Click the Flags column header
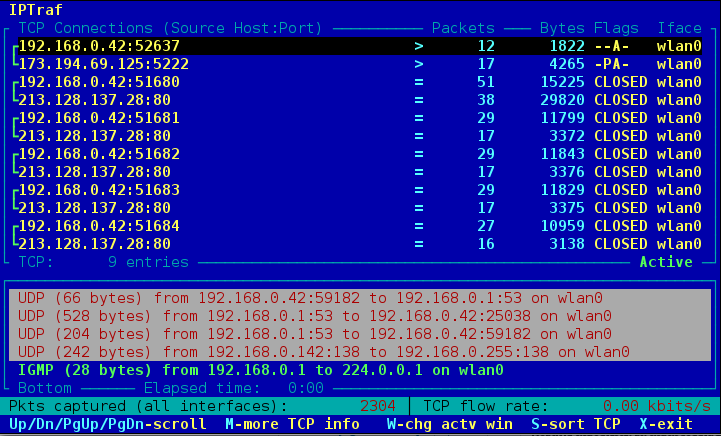 click(616, 28)
